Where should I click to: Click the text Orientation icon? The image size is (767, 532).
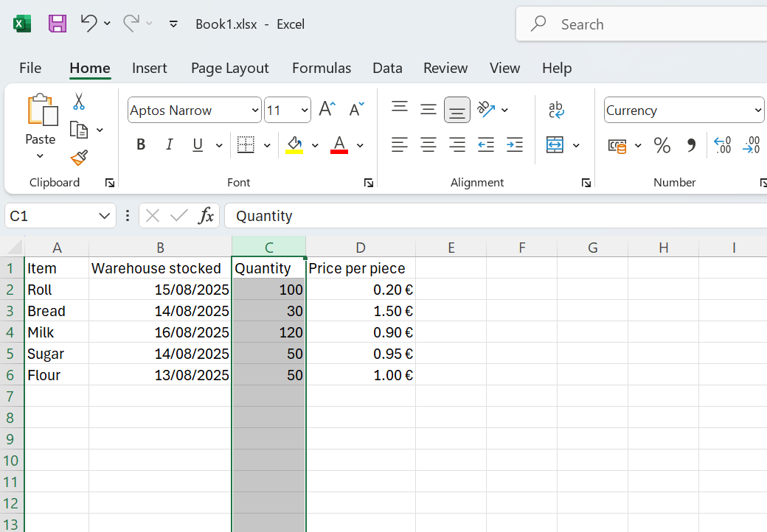486,109
